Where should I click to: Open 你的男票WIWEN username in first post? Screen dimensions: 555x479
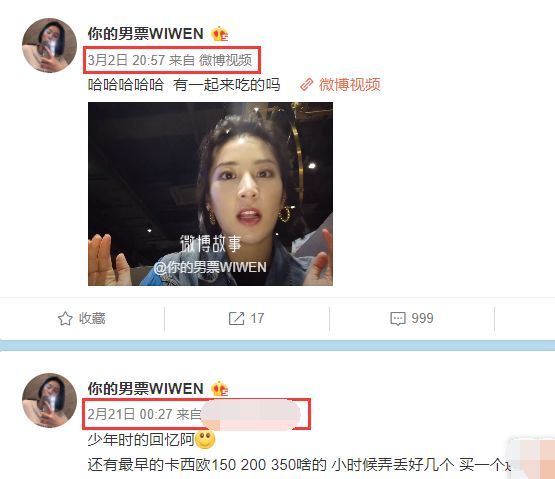coord(145,34)
